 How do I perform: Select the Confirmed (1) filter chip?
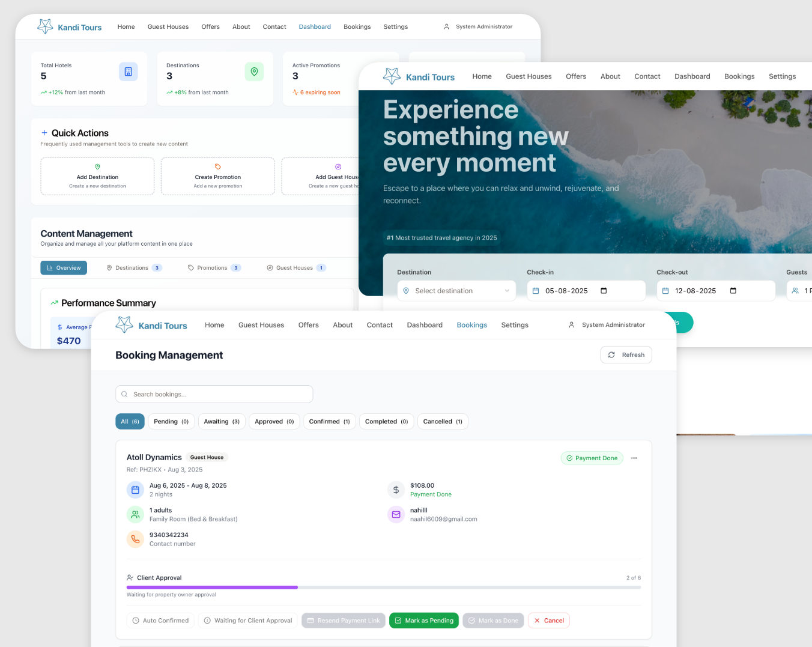coord(329,422)
